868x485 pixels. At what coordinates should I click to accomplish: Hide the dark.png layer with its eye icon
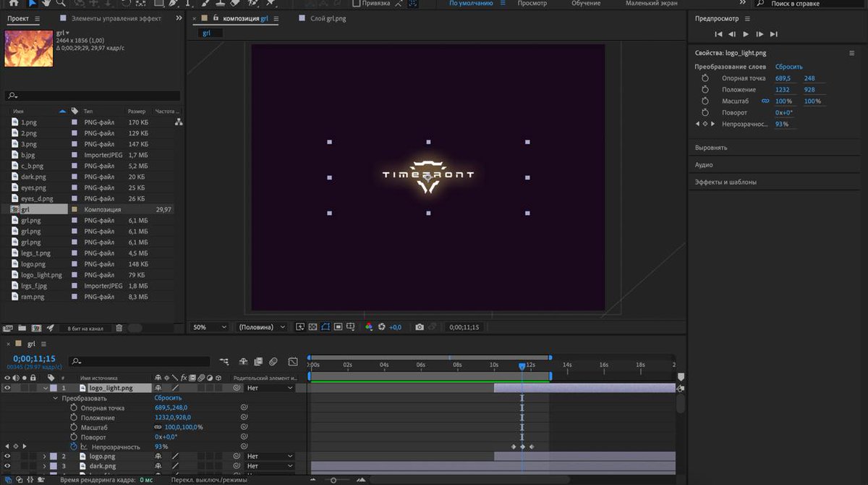click(7, 466)
